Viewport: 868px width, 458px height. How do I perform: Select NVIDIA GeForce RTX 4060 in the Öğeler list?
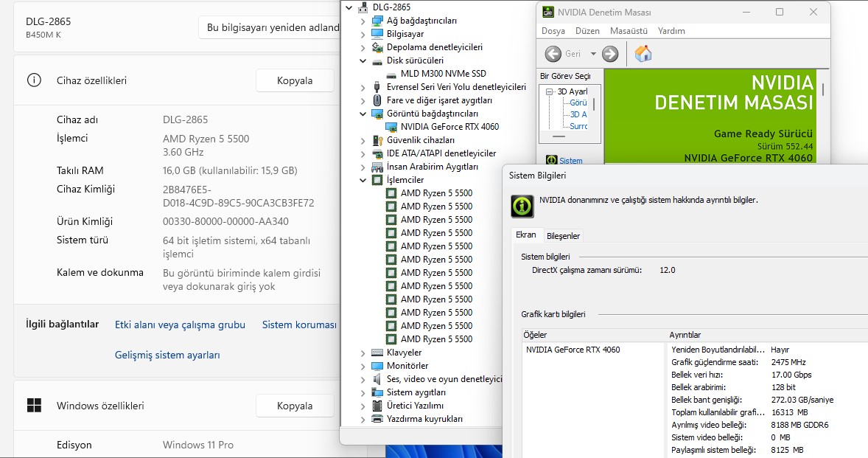(x=573, y=350)
